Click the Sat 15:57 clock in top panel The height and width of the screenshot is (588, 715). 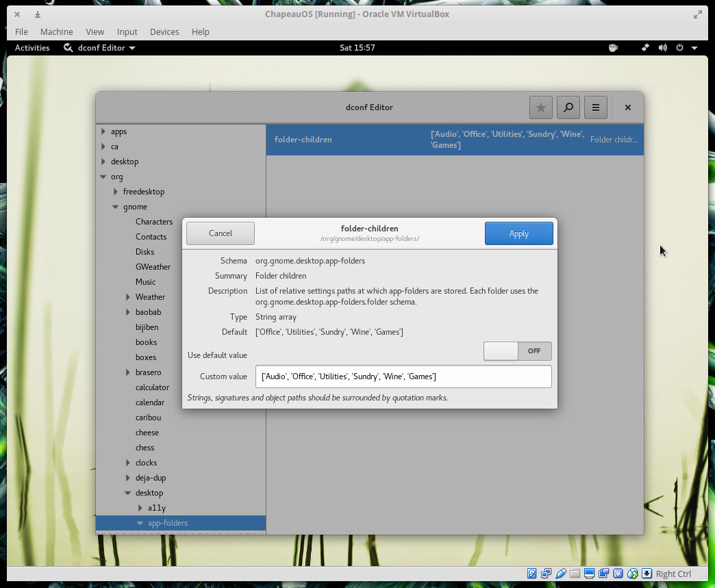[357, 48]
